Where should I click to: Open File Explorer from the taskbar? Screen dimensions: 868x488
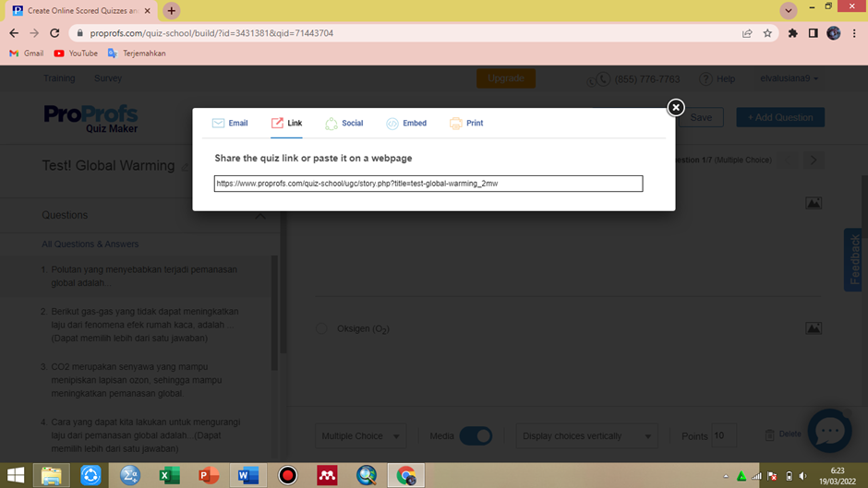point(52,475)
